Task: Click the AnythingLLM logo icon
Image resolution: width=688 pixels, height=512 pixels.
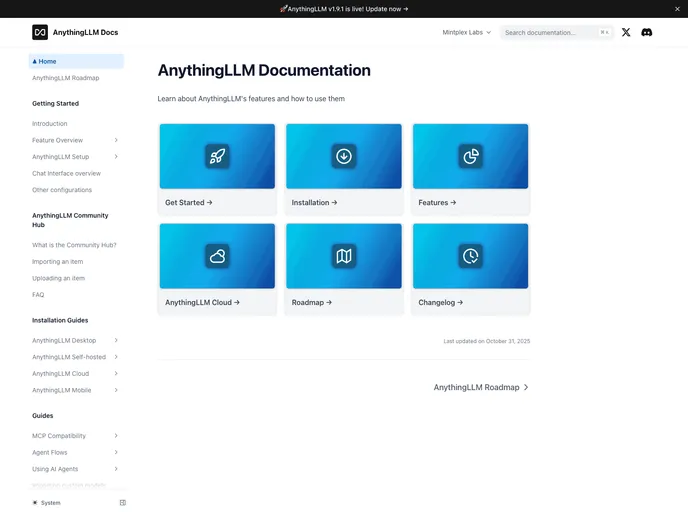Action: pos(40,32)
